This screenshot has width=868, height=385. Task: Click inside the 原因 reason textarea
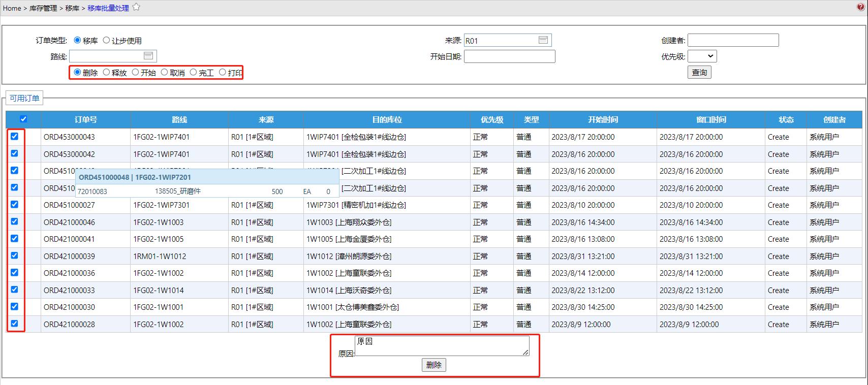(x=442, y=345)
